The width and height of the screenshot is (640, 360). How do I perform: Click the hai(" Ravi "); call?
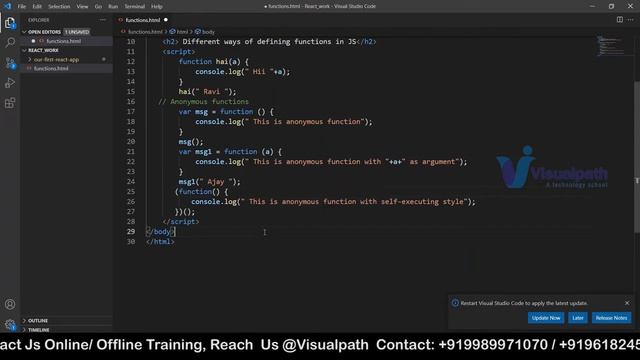(207, 92)
